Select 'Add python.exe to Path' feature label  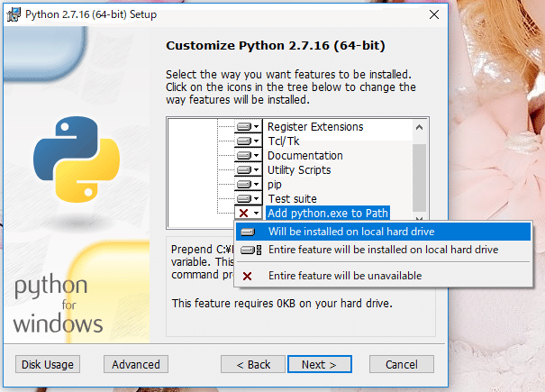click(328, 213)
